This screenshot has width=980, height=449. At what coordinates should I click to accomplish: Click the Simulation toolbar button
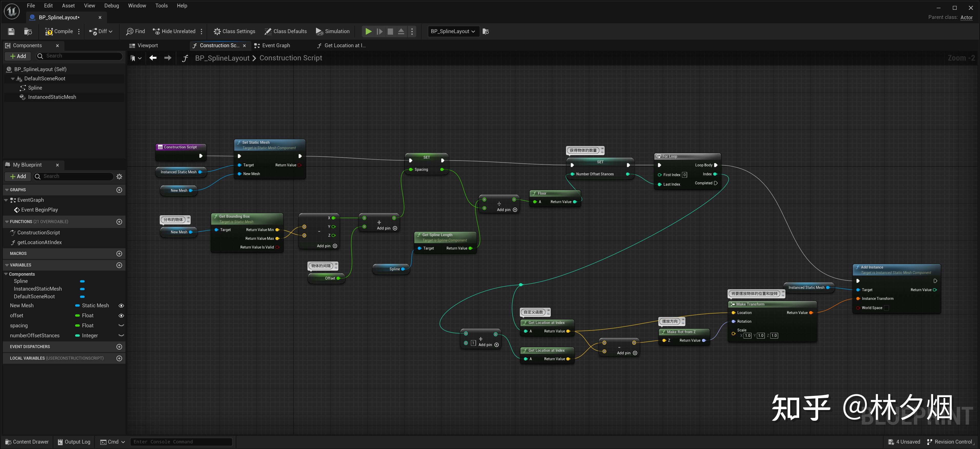point(332,32)
